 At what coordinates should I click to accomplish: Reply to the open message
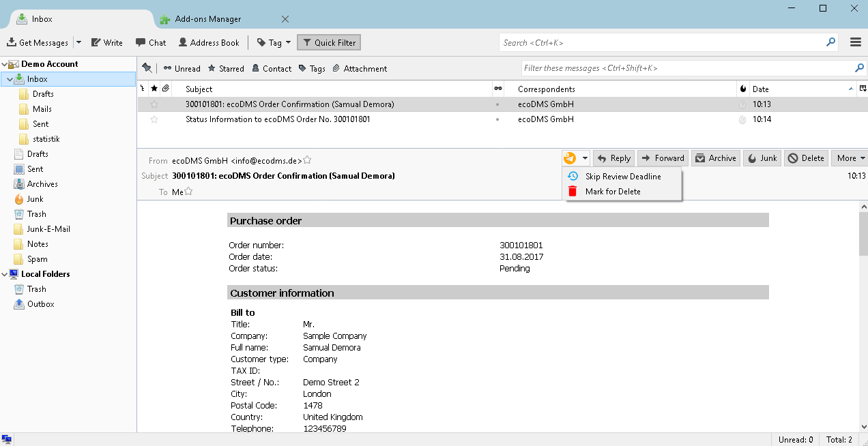pyautogui.click(x=614, y=158)
